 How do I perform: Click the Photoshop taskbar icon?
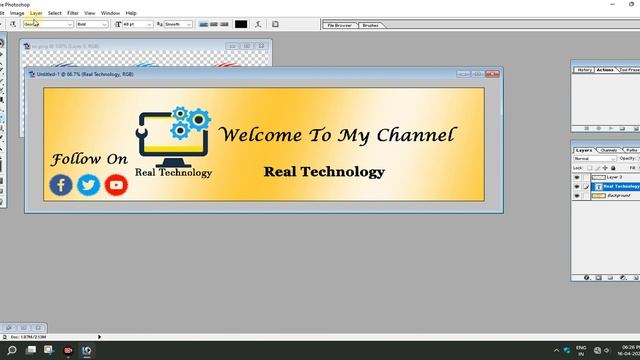pyautogui.click(x=87, y=350)
